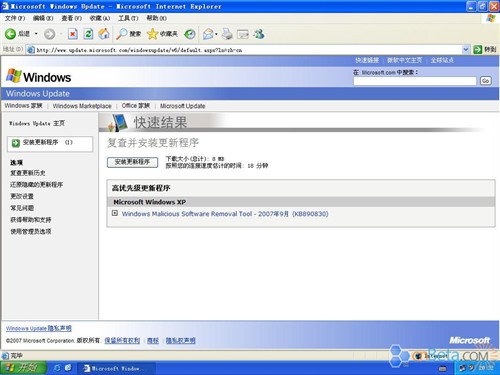500x375 pixels.
Task: Open Windows Malicious Software Removal Tool link
Action: [225, 214]
